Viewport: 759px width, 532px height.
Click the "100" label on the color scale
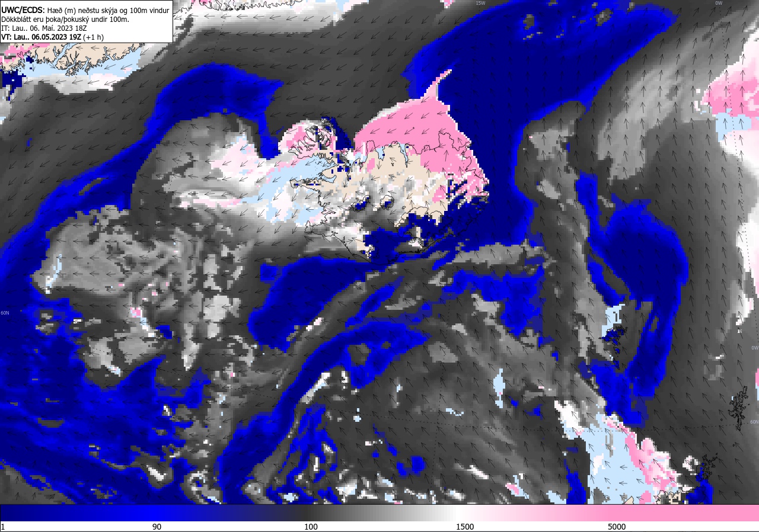tap(311, 527)
